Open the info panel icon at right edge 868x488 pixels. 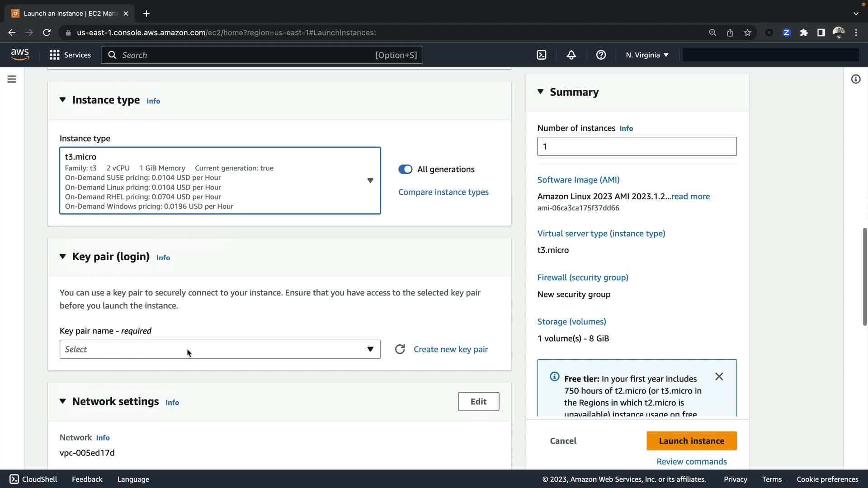tap(855, 79)
